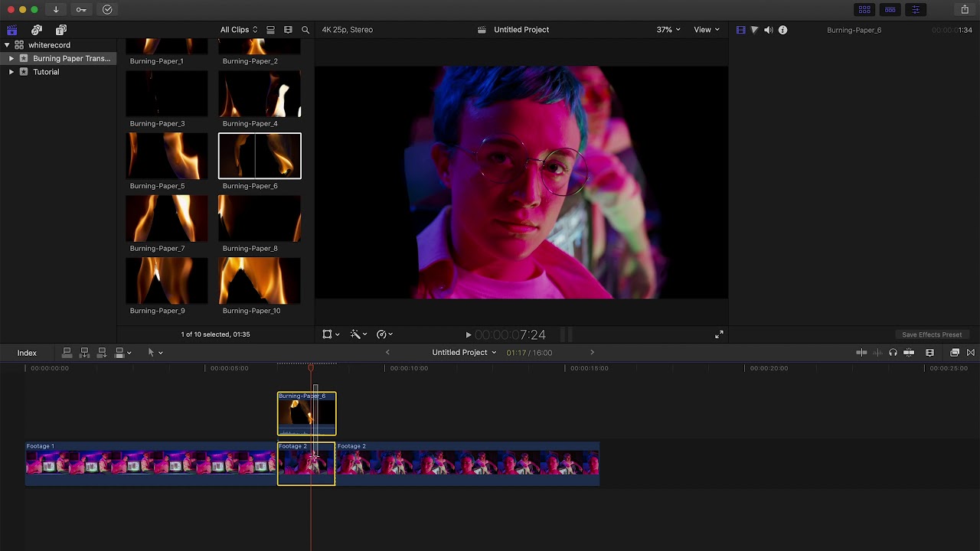Open the Keyword Editor key icon
Screen dimensions: 980x551
point(81,10)
